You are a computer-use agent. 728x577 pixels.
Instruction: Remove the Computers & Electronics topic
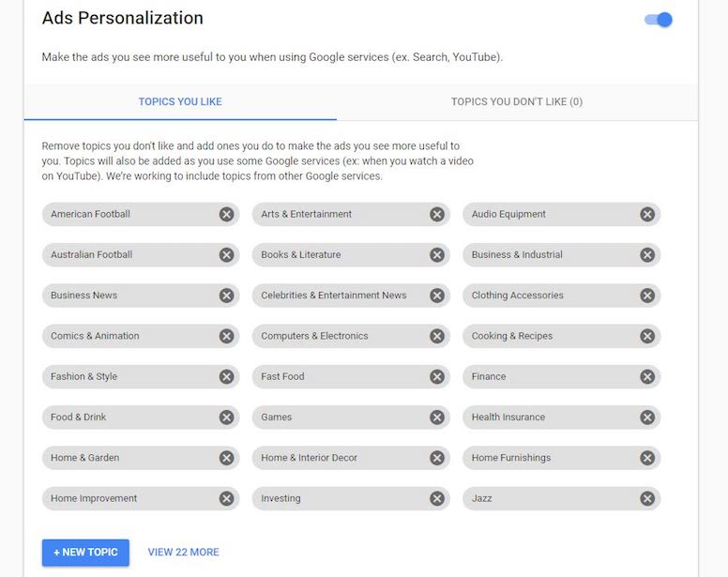coord(436,336)
